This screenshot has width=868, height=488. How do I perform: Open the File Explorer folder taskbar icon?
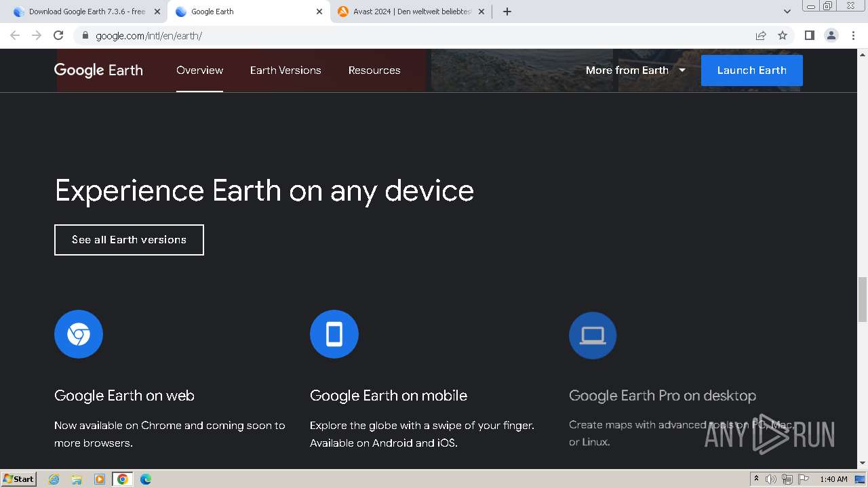tap(77, 479)
